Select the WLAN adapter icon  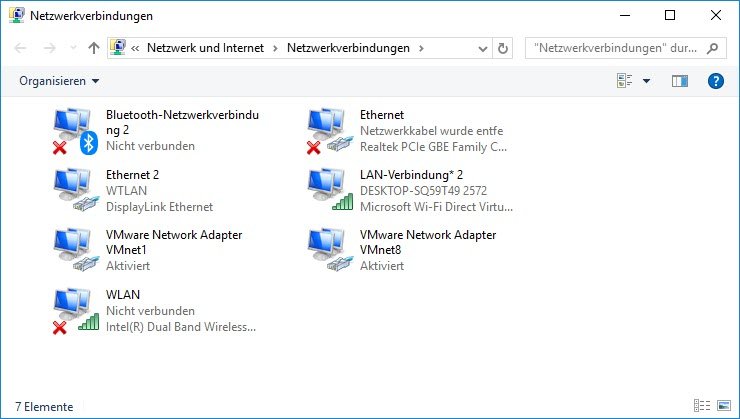73,310
